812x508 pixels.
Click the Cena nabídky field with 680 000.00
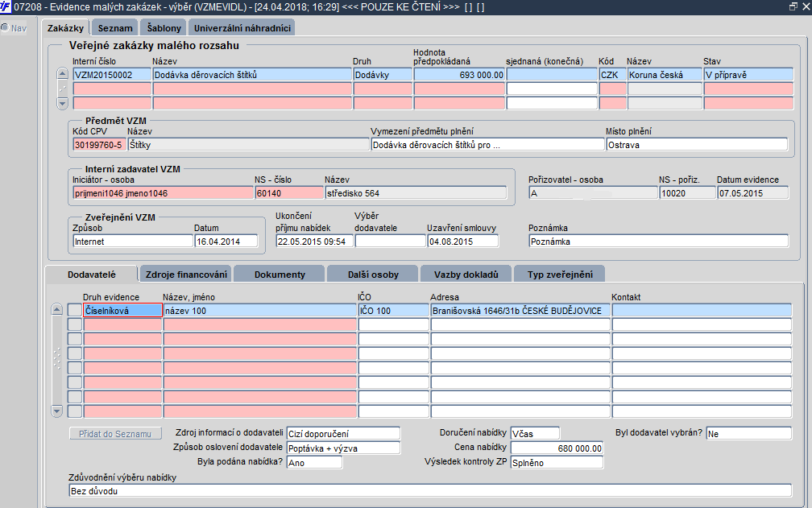(557, 448)
